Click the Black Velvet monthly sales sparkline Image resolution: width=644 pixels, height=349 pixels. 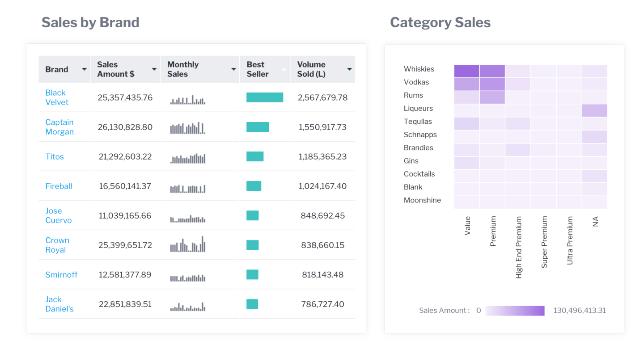point(187,100)
